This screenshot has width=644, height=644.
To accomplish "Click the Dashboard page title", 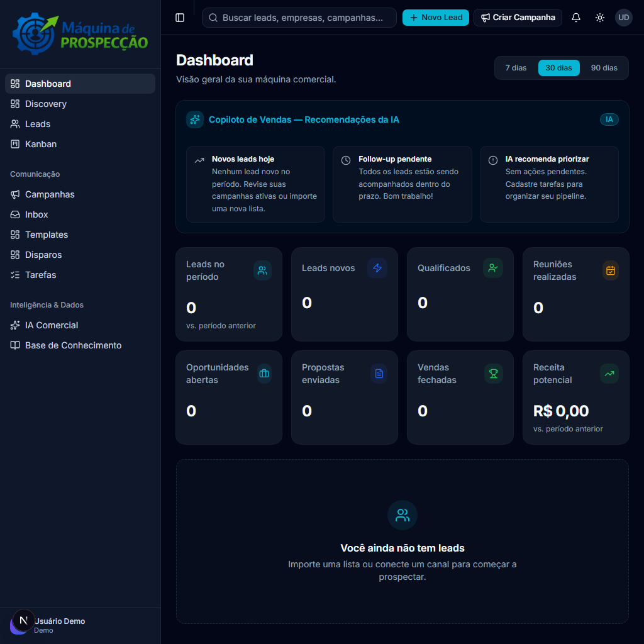I will pos(214,60).
